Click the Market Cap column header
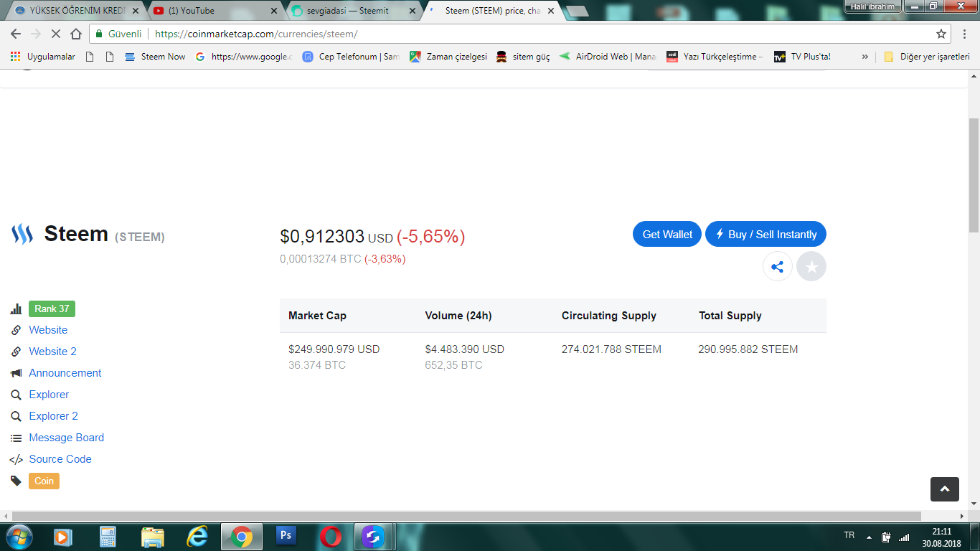980x551 pixels. (x=317, y=316)
